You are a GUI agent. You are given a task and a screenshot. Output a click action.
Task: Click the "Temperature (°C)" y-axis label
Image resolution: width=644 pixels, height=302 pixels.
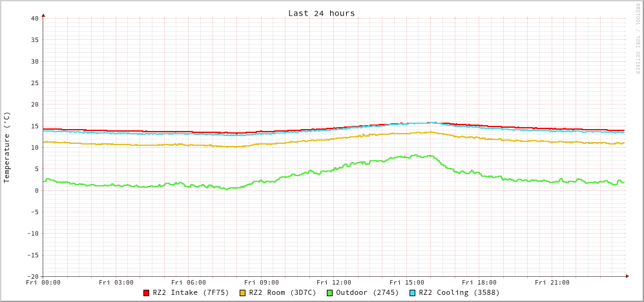click(7, 147)
